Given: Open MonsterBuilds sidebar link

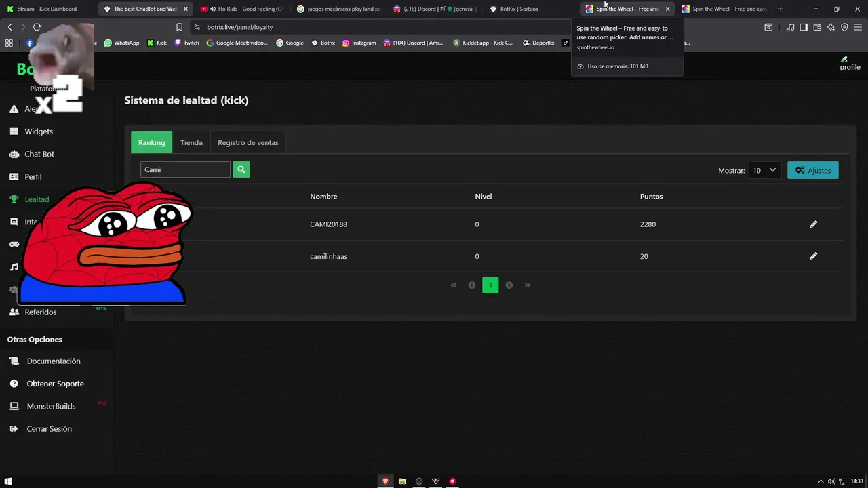Looking at the screenshot, I should [51, 406].
